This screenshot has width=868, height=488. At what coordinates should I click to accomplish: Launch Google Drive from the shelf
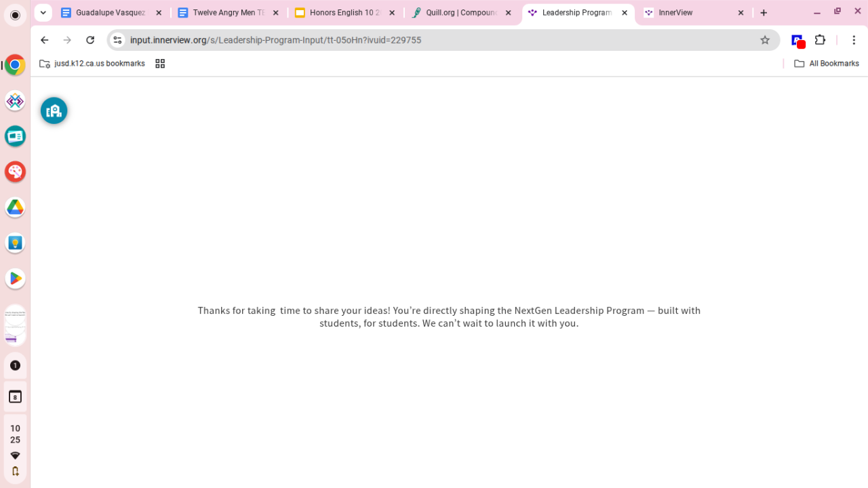click(15, 207)
